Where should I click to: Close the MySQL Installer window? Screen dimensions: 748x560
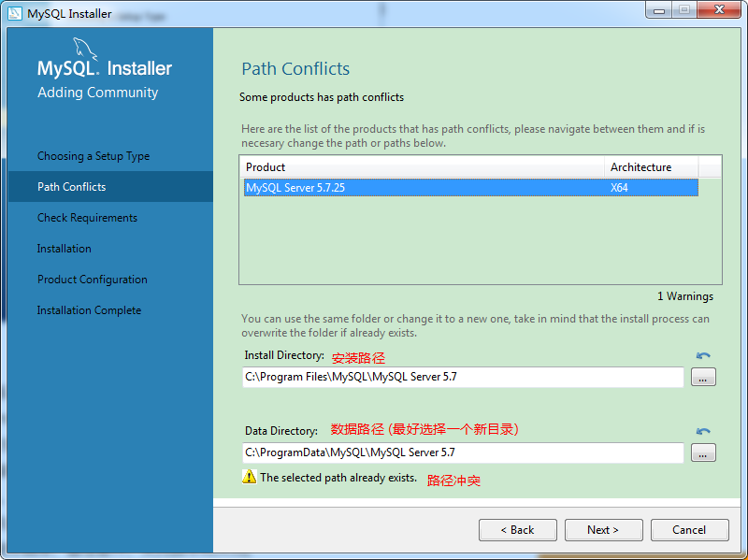pyautogui.click(x=720, y=9)
